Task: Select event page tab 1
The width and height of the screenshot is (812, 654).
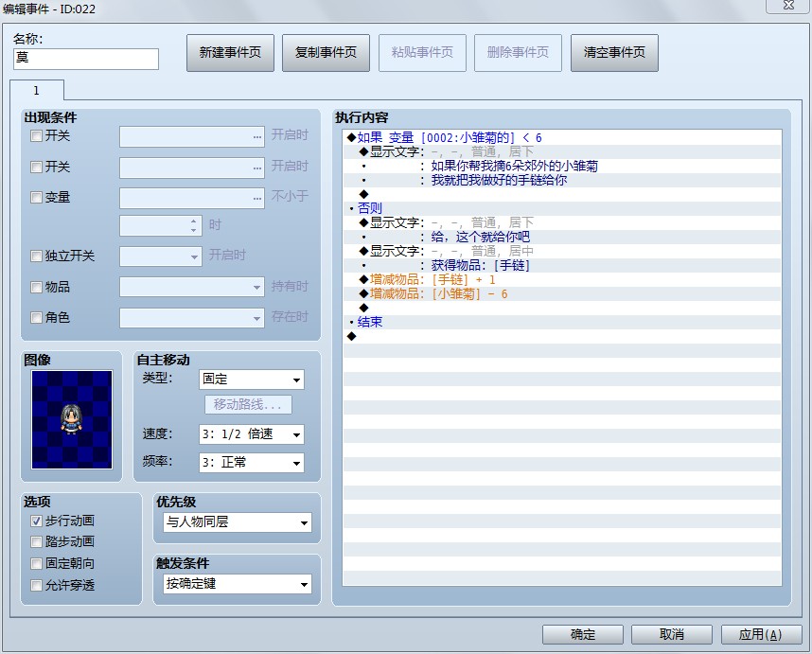Action: pyautogui.click(x=36, y=91)
